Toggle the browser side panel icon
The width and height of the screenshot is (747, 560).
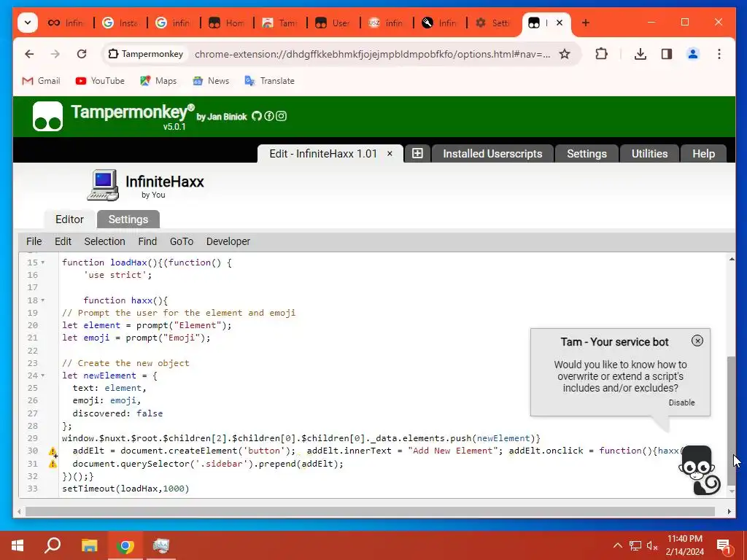pos(667,54)
